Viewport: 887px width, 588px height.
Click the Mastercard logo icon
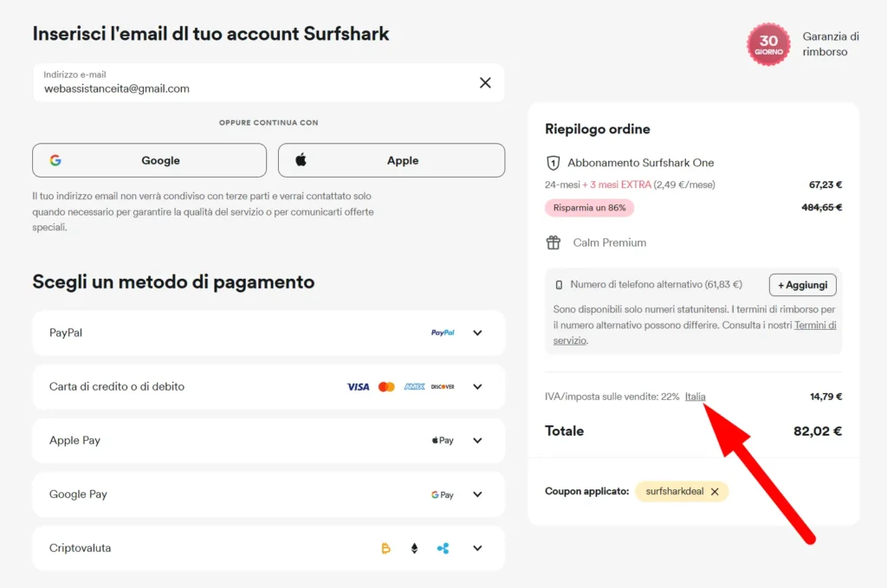[386, 386]
